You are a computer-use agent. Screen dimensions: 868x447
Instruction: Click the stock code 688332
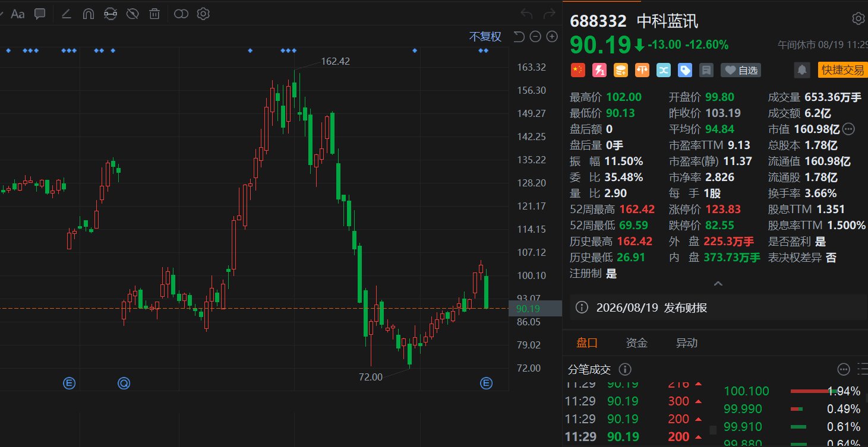click(598, 21)
